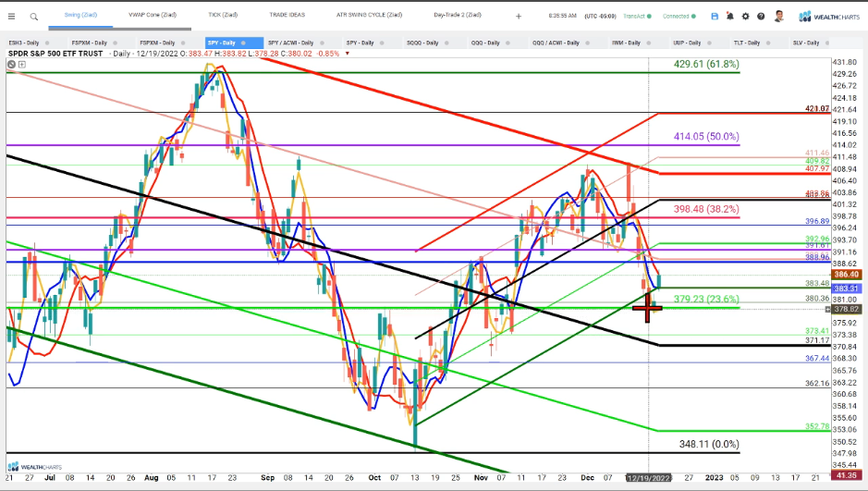Toggle the dot on UUP - Daily tab
Screen dimensions: 868x491
(x=709, y=43)
